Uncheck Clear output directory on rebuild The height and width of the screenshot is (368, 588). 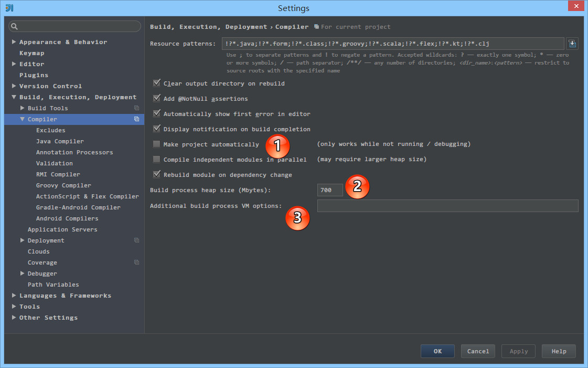point(156,83)
